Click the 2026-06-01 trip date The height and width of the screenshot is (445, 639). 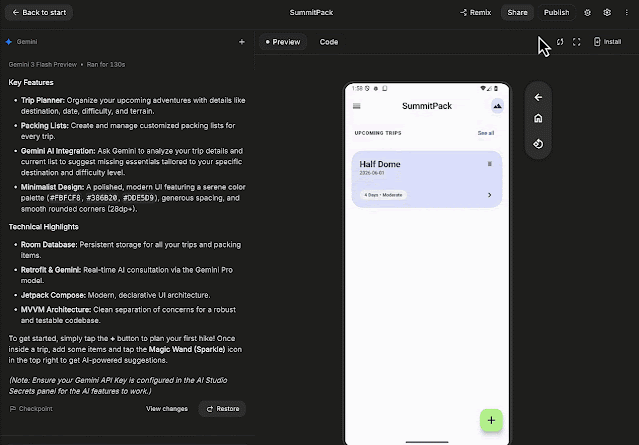372,173
